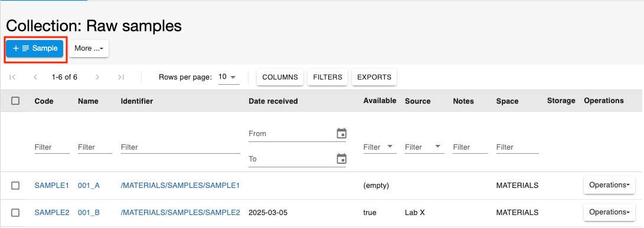Click the true cell in SAMPLE2 row
Screen dimensions: 644x228
tap(370, 213)
